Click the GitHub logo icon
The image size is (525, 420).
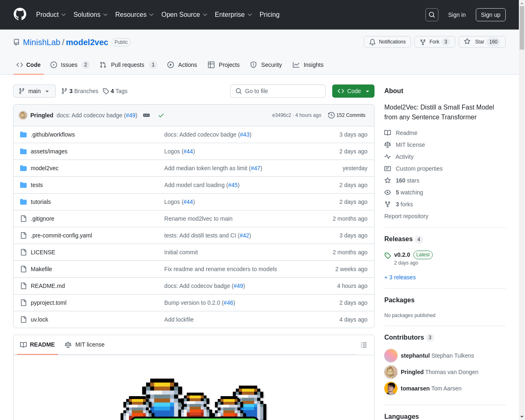[x=20, y=14]
